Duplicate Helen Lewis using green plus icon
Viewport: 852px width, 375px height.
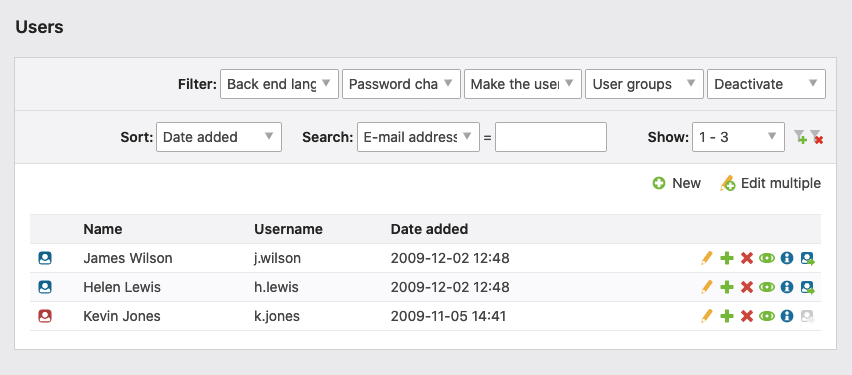coord(727,287)
